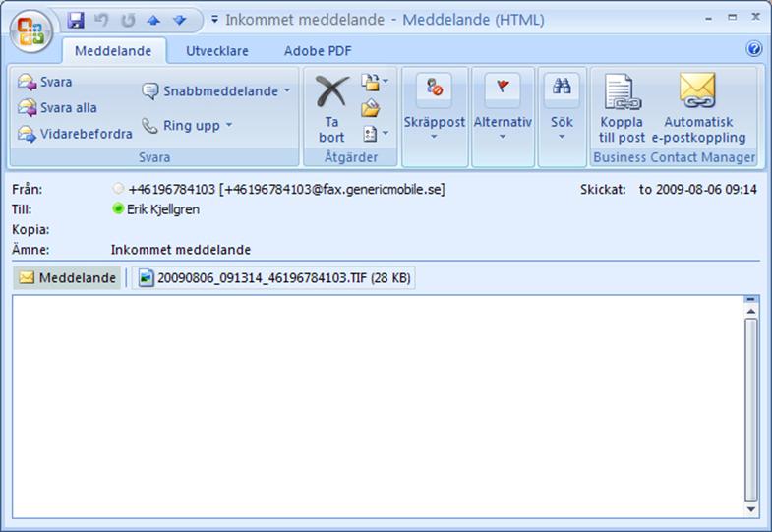Click the vertical scrollbar thumb
Viewport: 772px width, 532px height.
(750, 409)
